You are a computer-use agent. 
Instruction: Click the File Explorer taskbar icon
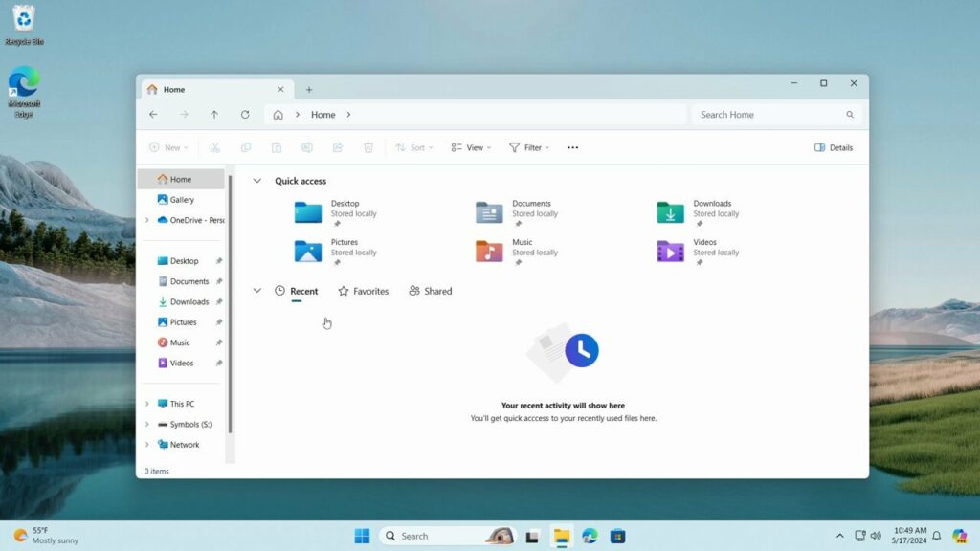[x=561, y=536]
